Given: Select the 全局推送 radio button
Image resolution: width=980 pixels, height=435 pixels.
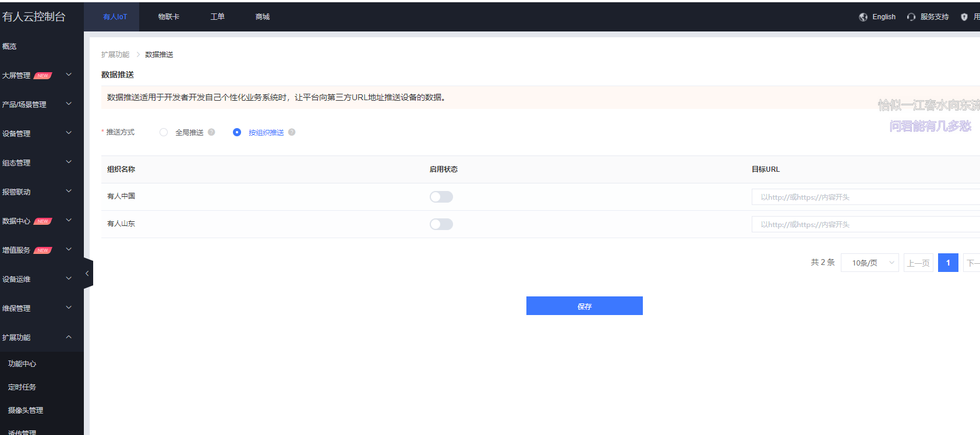Looking at the screenshot, I should 164,132.
